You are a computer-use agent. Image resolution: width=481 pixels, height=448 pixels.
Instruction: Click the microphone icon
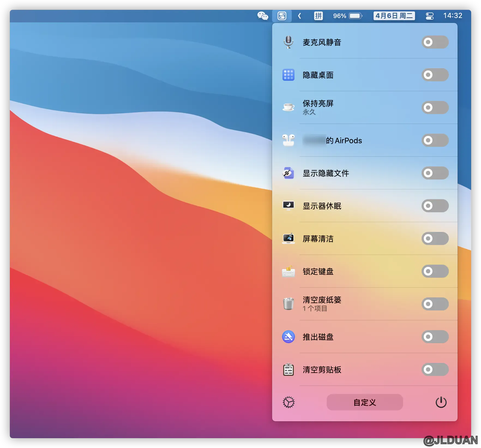click(x=288, y=42)
